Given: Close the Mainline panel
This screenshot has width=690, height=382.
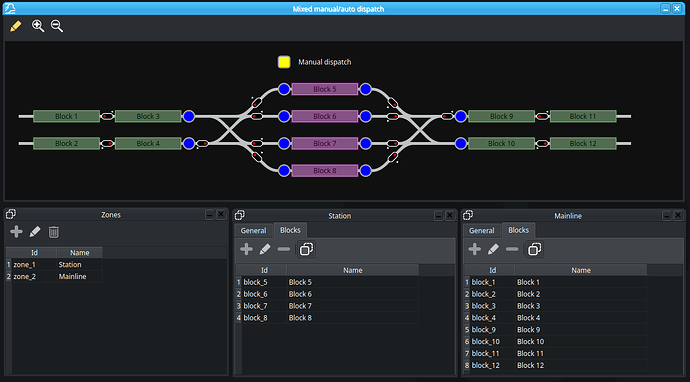Looking at the screenshot, I should 678,215.
